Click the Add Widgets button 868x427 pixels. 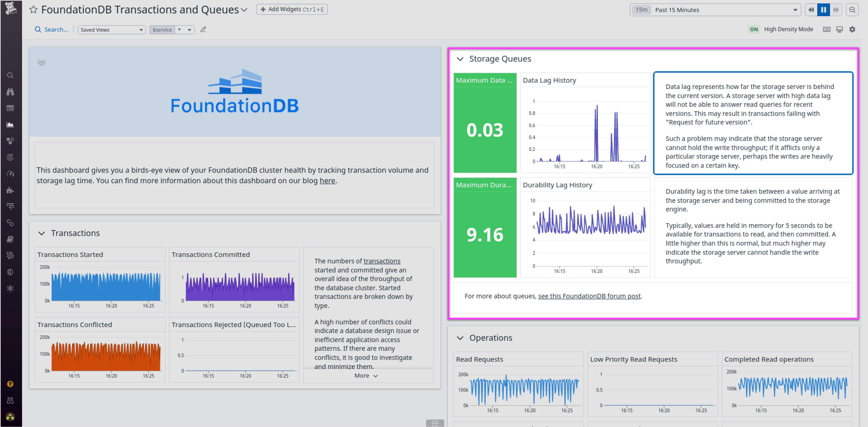tap(292, 9)
